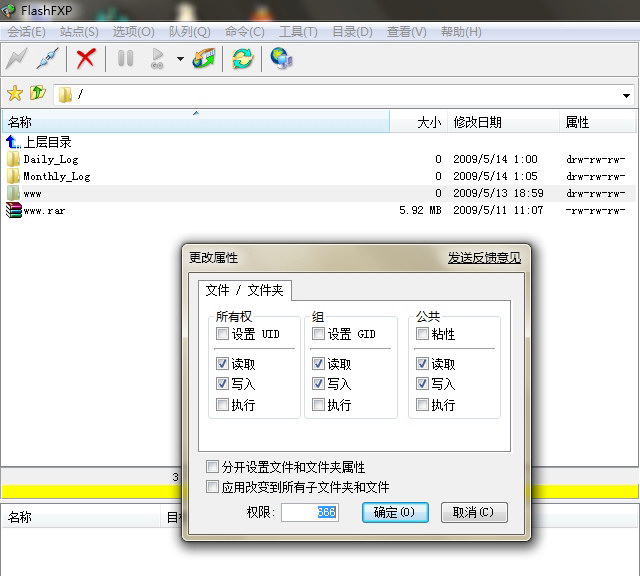The width and height of the screenshot is (640, 576).
Task: Click the Monthly_Log folder icon
Action: pos(13,176)
